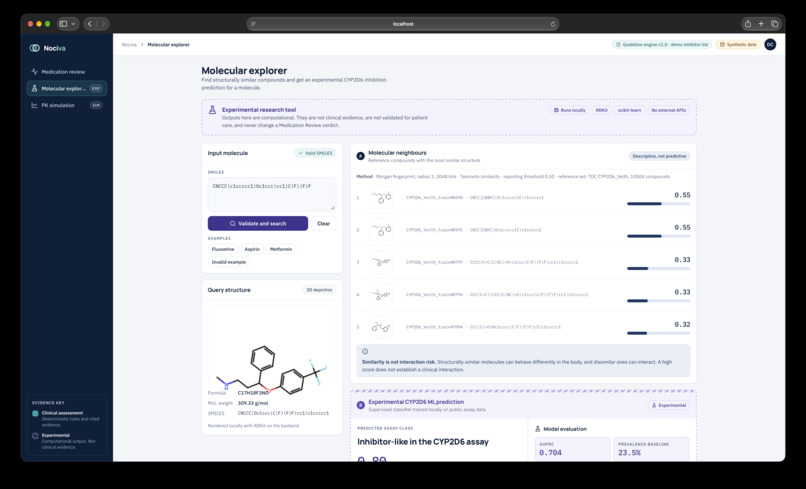Click neighbour 5 molecule thumbnail
806x489 pixels.
[x=381, y=327]
